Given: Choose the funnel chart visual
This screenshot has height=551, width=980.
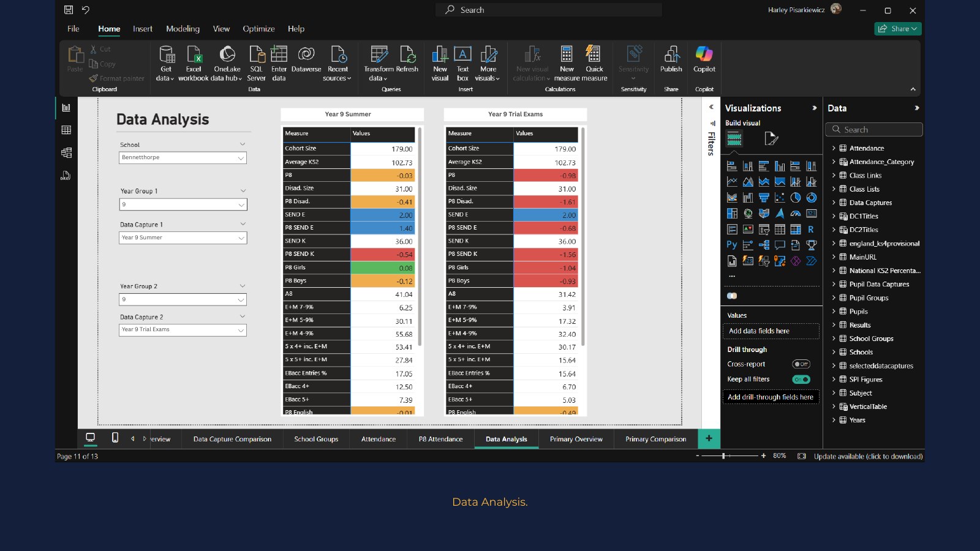Looking at the screenshot, I should tap(764, 198).
